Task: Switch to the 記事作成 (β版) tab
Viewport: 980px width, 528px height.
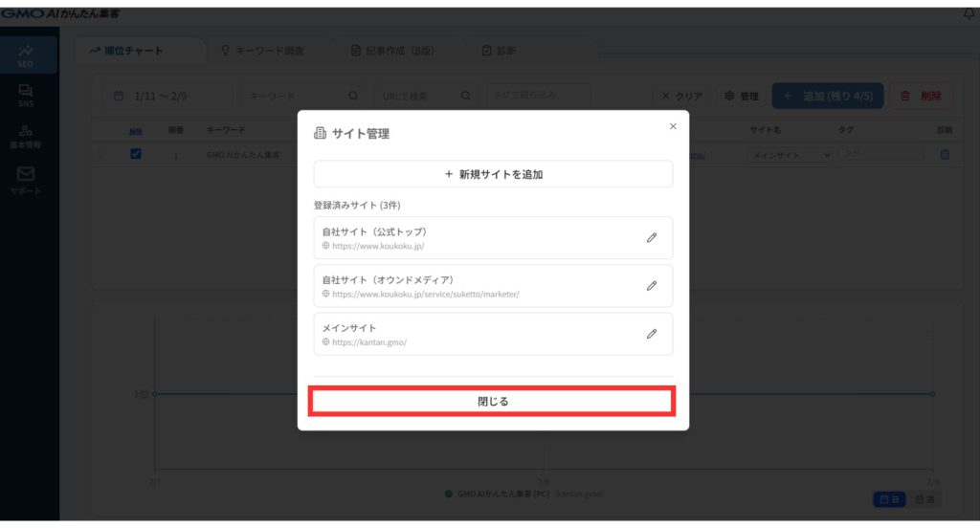Action: coord(393,51)
